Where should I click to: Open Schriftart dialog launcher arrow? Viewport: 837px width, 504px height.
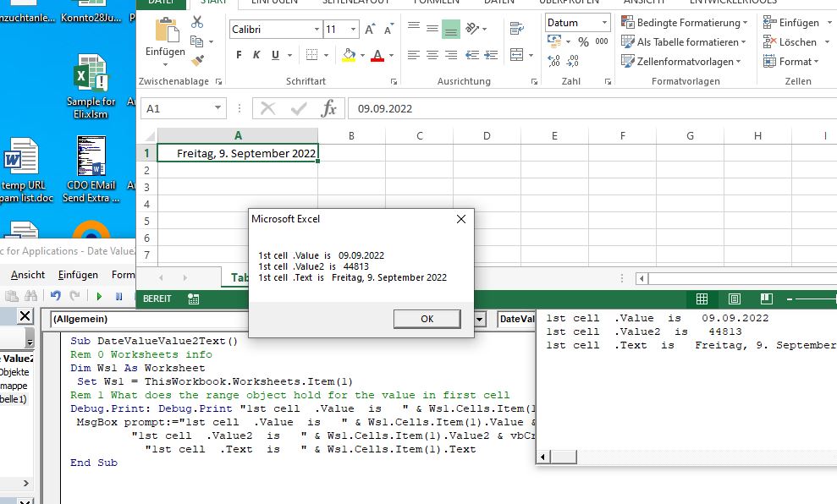(394, 81)
